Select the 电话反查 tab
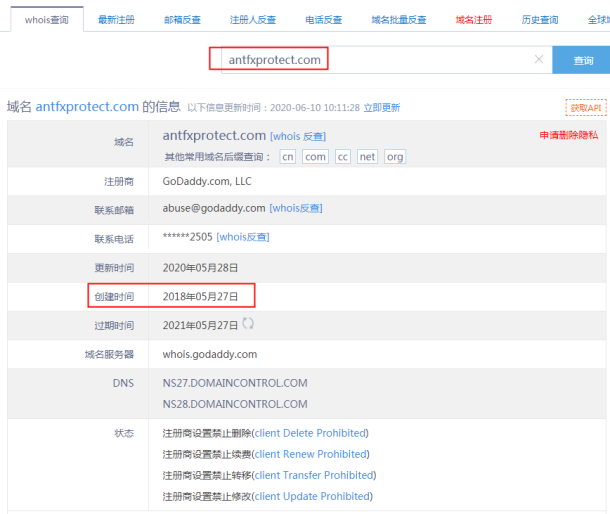Screen dimensions: 610x514 coord(323,19)
